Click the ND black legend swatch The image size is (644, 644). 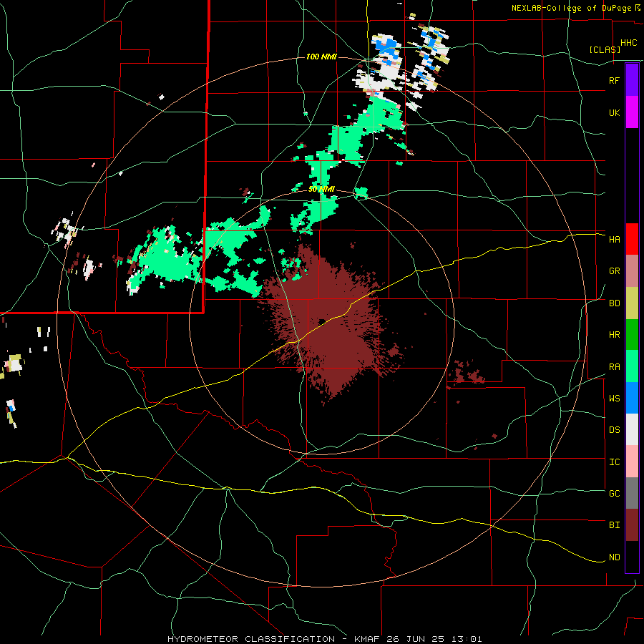(632, 557)
